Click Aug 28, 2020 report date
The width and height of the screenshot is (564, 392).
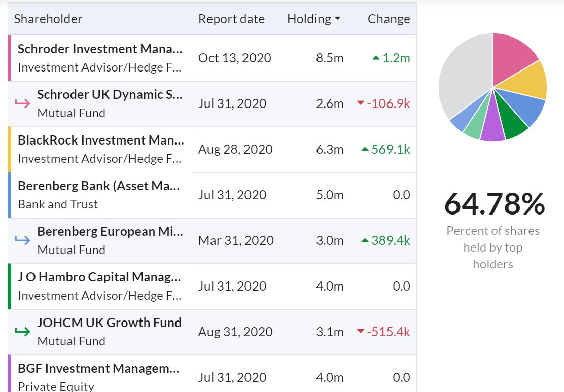point(235,149)
